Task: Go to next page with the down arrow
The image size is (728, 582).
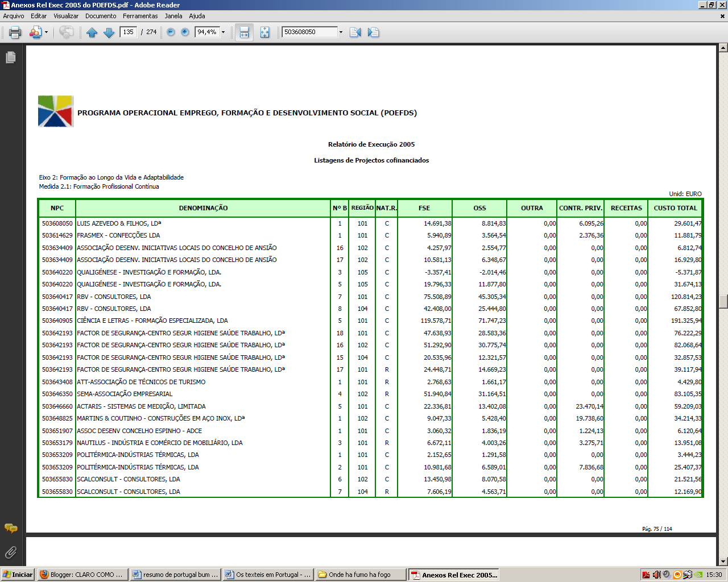Action: [109, 32]
